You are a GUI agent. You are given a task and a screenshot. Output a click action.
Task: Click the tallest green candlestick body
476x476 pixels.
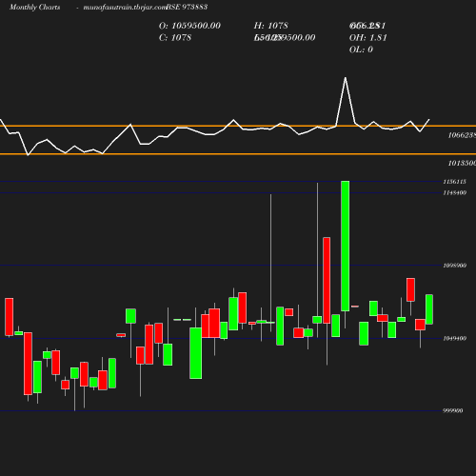tap(346, 246)
